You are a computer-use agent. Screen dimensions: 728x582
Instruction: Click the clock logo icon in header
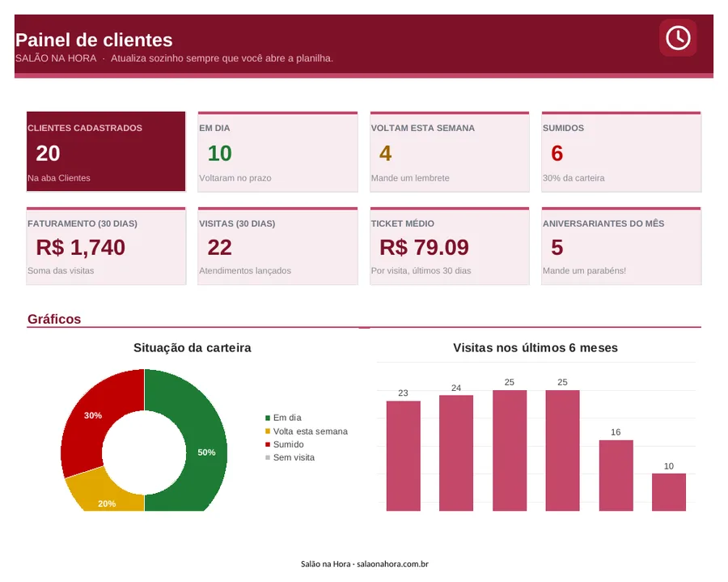(678, 37)
